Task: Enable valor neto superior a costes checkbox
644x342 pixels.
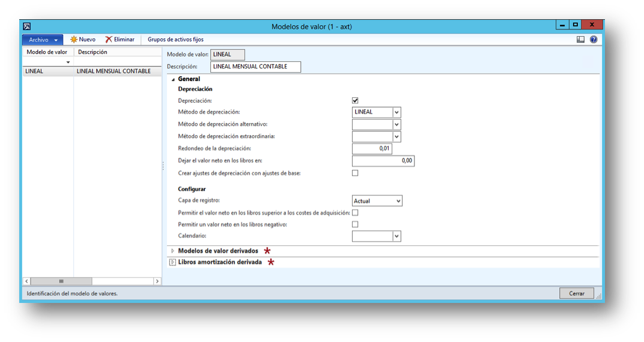Action: coord(355,213)
